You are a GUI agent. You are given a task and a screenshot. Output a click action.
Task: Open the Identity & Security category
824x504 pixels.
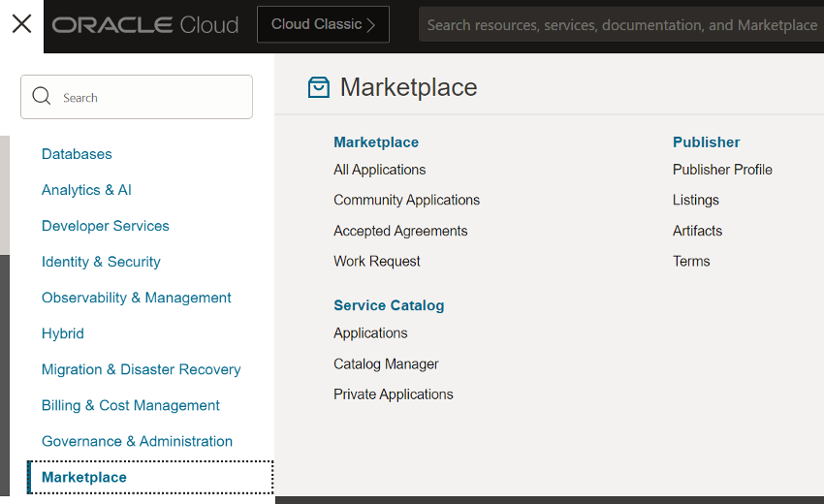pos(101,262)
